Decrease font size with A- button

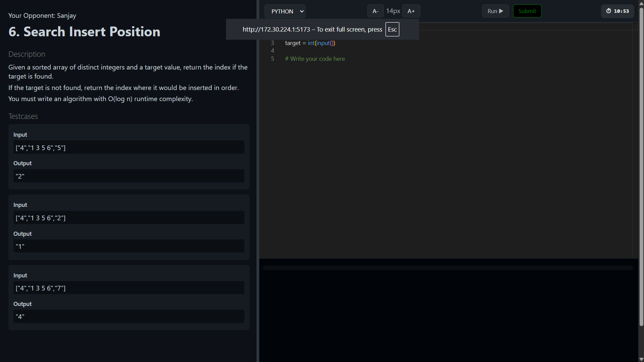pyautogui.click(x=375, y=11)
